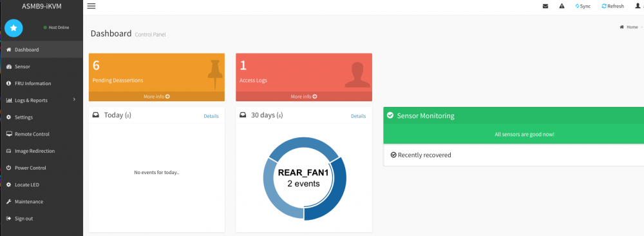Viewport: 644px width, 236px height.
Task: Click the Access Logs label
Action: [253, 80]
